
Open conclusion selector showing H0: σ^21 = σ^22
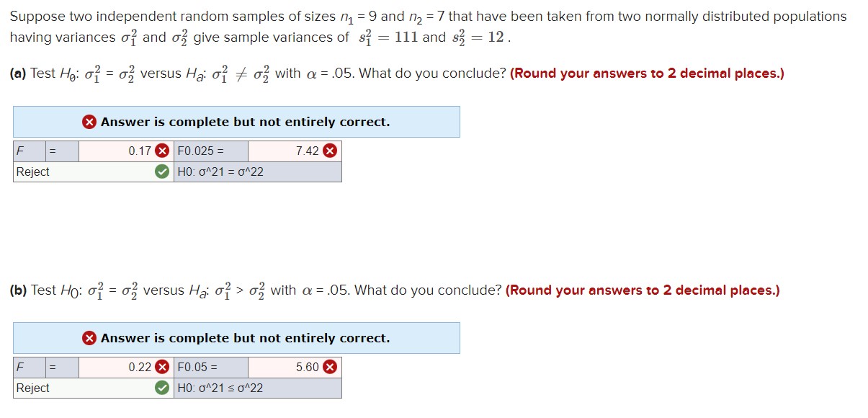(256, 172)
